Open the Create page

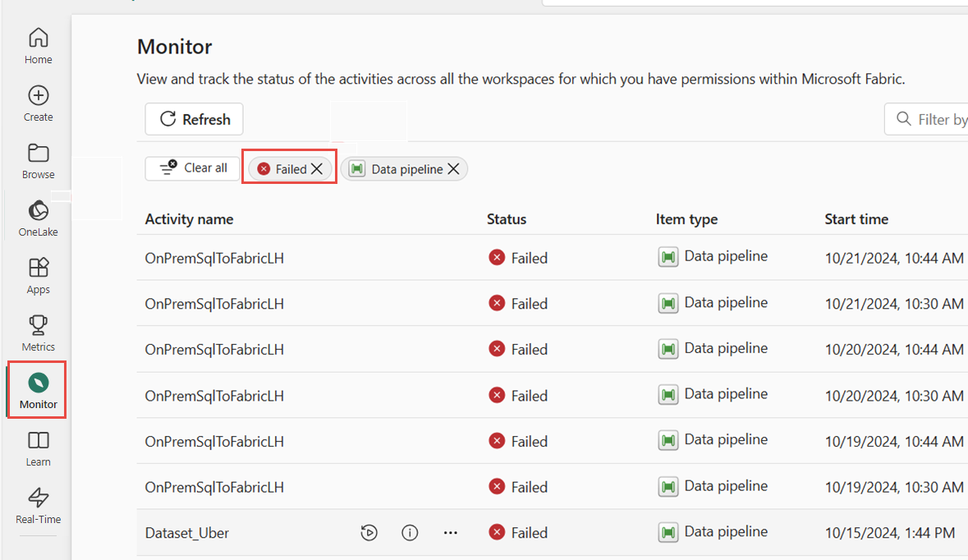[39, 103]
